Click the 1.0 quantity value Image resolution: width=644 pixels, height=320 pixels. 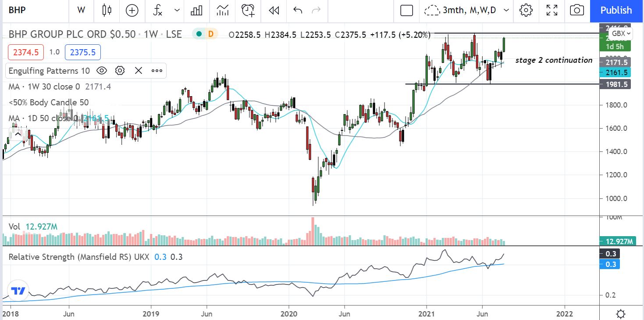click(x=54, y=52)
